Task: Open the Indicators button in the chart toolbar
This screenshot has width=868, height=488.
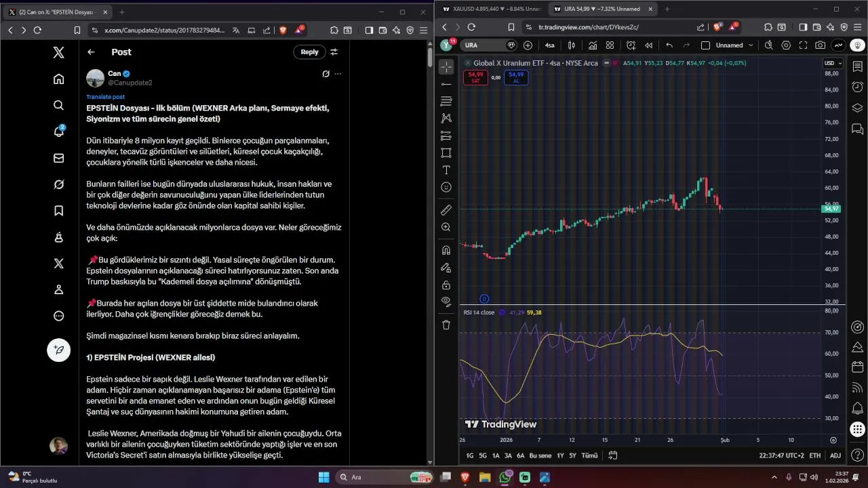Action: point(593,45)
